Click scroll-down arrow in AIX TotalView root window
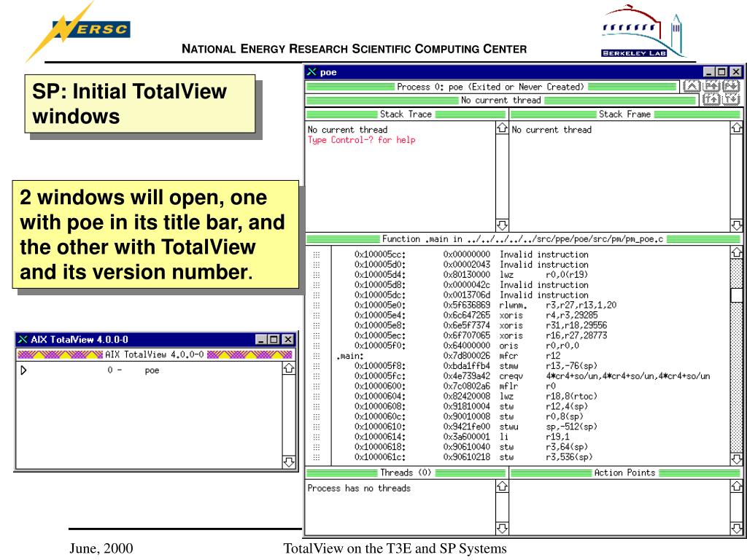Image resolution: width=747 pixels, height=560 pixels. pyautogui.click(x=289, y=462)
